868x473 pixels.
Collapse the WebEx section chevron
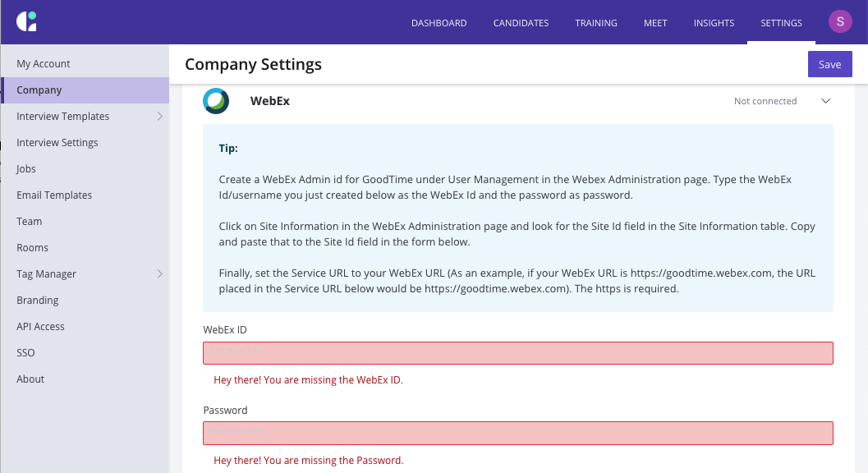pos(825,101)
